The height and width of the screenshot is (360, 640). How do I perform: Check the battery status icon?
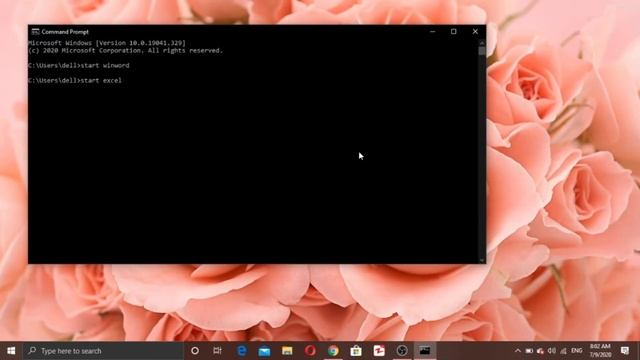point(529,351)
